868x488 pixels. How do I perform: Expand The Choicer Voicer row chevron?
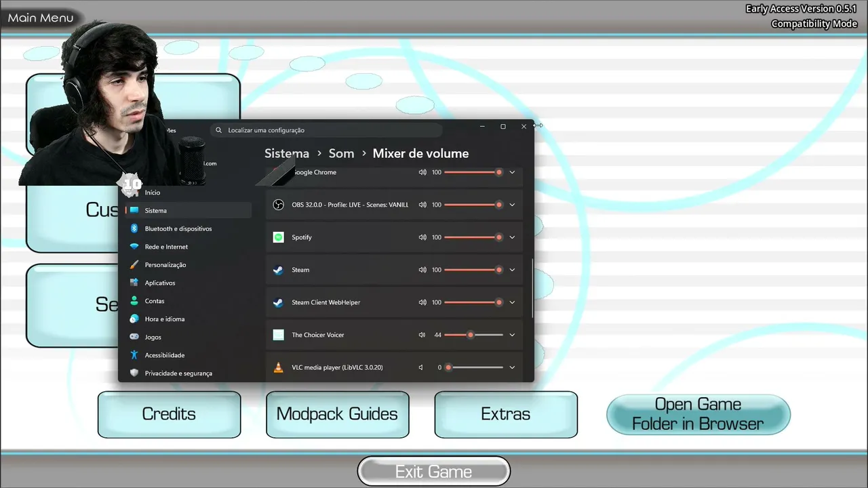click(512, 335)
